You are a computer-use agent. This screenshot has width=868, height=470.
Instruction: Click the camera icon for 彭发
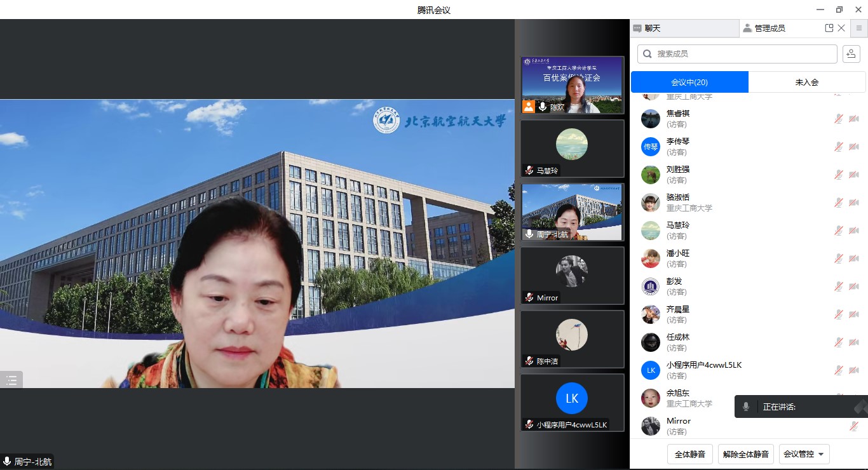(853, 286)
